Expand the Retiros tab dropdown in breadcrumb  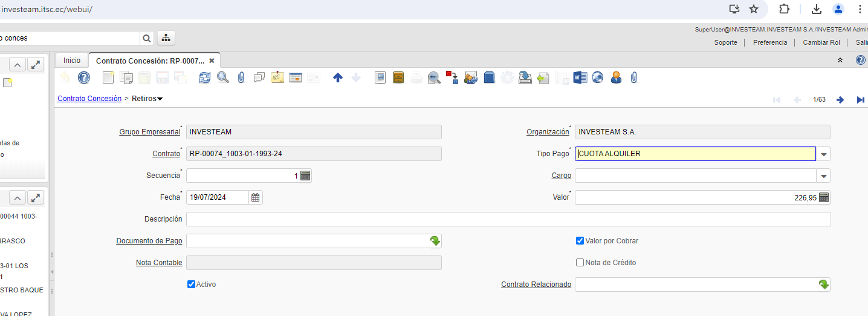tap(160, 99)
